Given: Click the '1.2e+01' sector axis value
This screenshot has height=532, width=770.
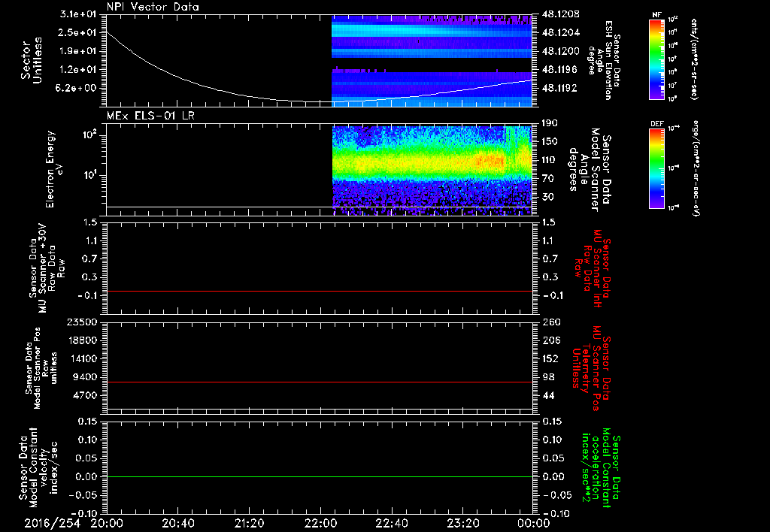Looking at the screenshot, I should (x=78, y=70).
